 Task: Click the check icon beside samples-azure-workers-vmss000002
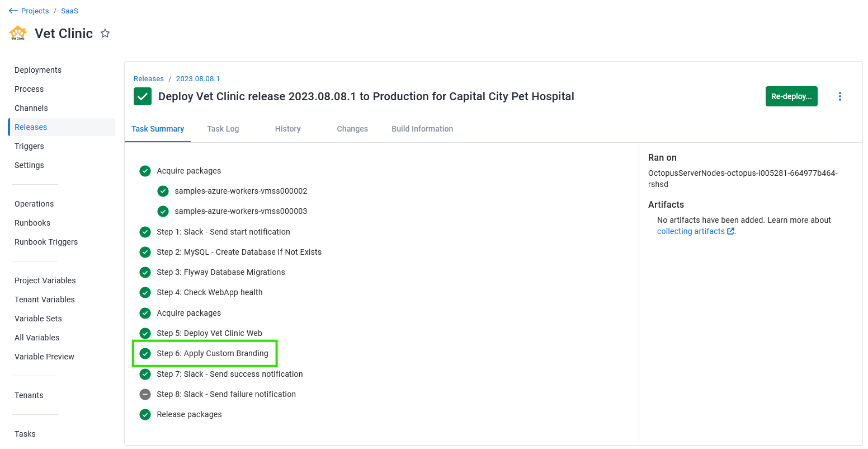tap(163, 191)
